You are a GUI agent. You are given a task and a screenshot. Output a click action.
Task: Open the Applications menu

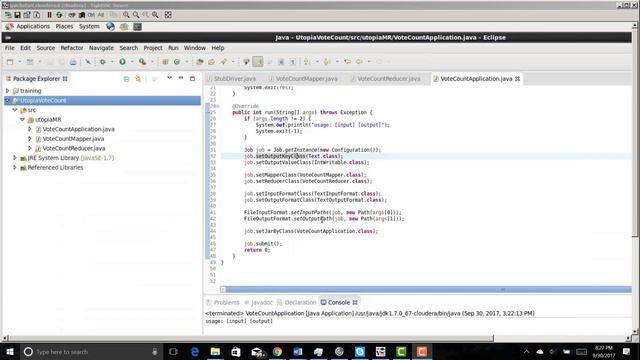tap(33, 27)
